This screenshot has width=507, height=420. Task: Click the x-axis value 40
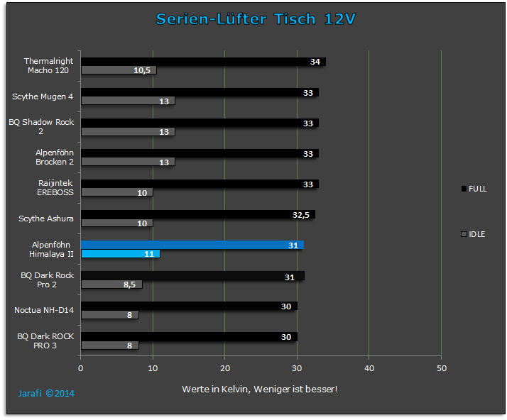point(369,368)
